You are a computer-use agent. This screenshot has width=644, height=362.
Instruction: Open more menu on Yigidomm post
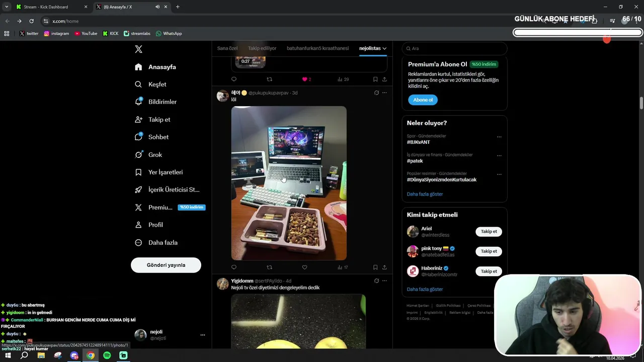(x=384, y=281)
